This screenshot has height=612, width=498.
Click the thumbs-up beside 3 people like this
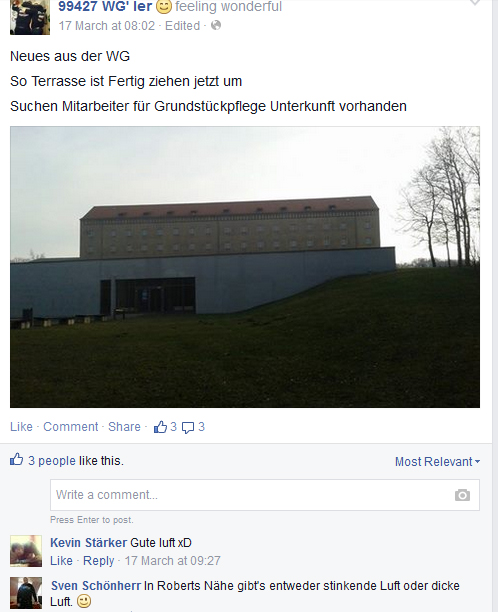click(x=16, y=459)
